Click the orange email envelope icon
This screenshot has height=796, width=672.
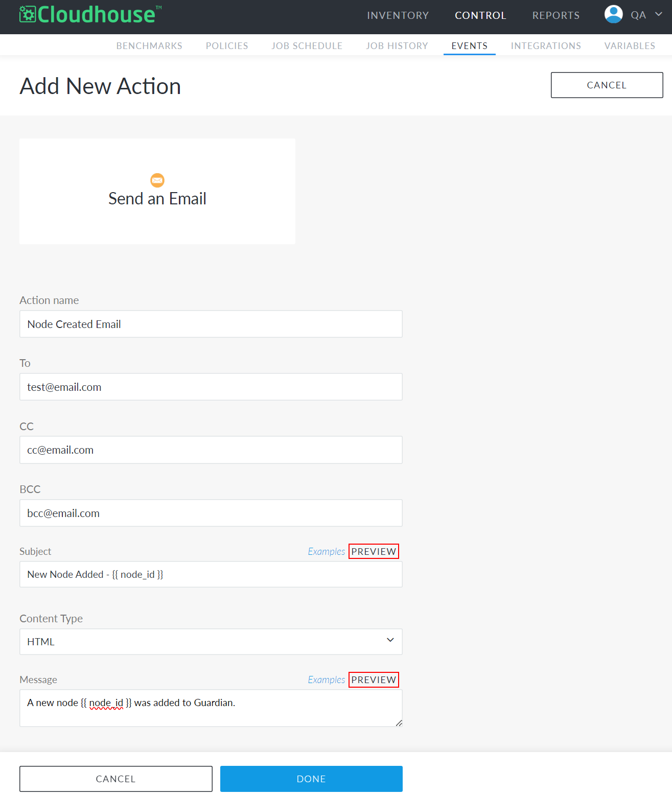[x=157, y=180]
